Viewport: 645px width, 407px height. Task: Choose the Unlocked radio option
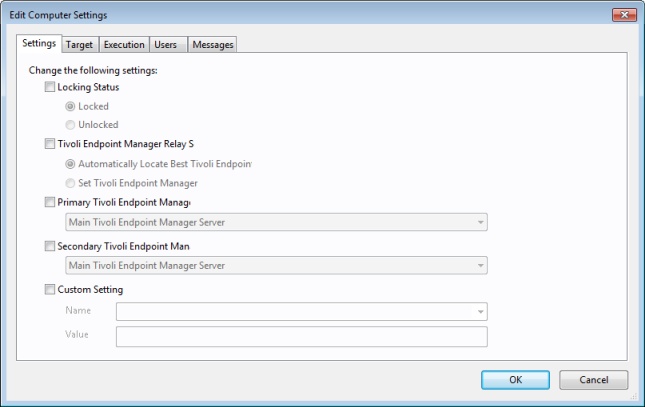pos(70,125)
